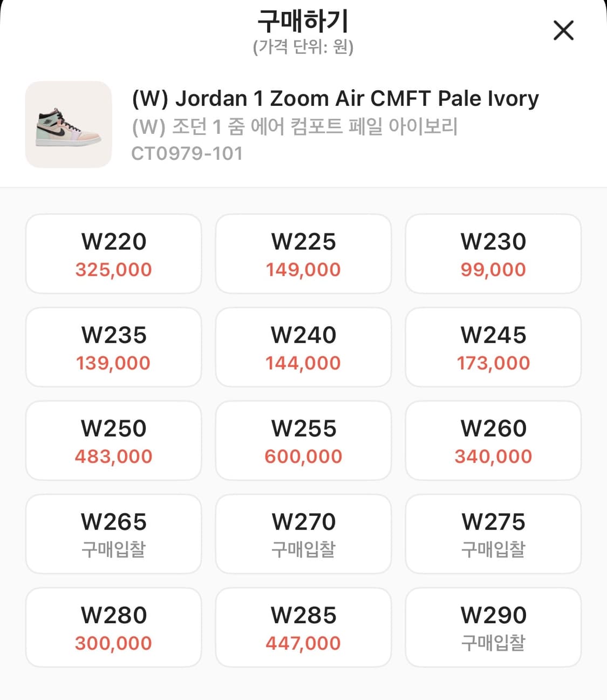
Task: Select size W235 priced 139,000
Action: (113, 348)
